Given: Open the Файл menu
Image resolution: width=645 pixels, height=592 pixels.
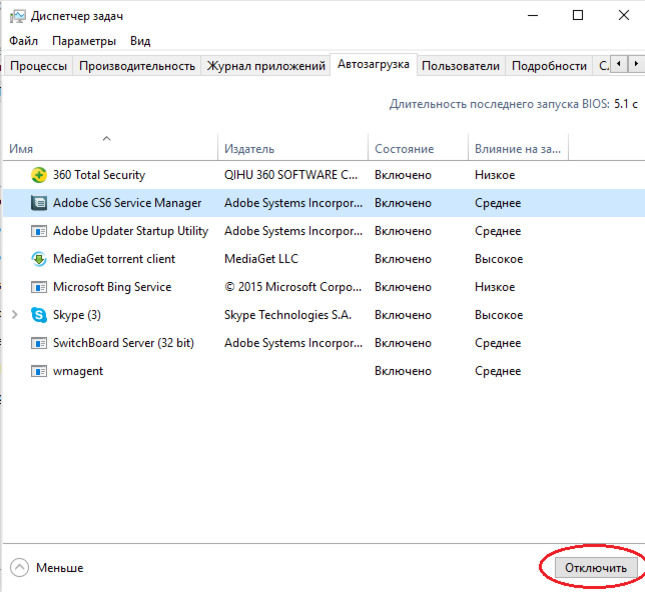Looking at the screenshot, I should [23, 41].
